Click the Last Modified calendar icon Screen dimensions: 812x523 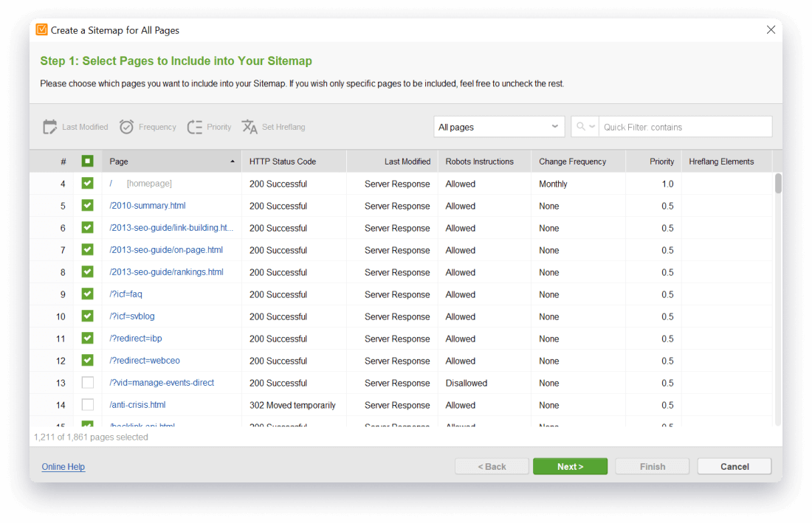pyautogui.click(x=49, y=127)
